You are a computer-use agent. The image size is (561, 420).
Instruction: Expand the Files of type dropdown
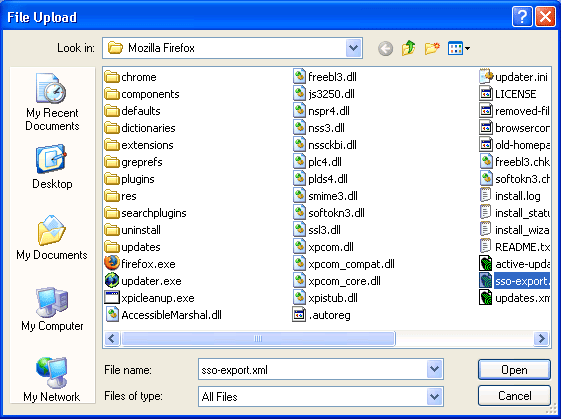(x=434, y=396)
